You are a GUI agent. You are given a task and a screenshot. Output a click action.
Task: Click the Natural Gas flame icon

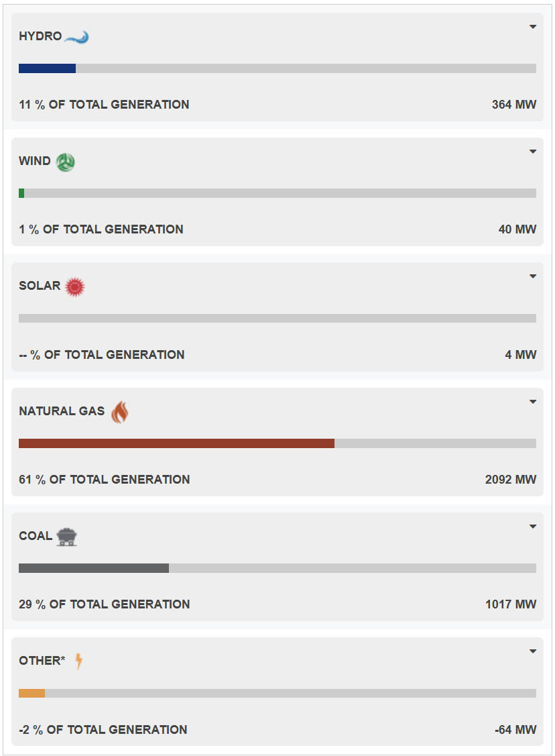(x=119, y=412)
